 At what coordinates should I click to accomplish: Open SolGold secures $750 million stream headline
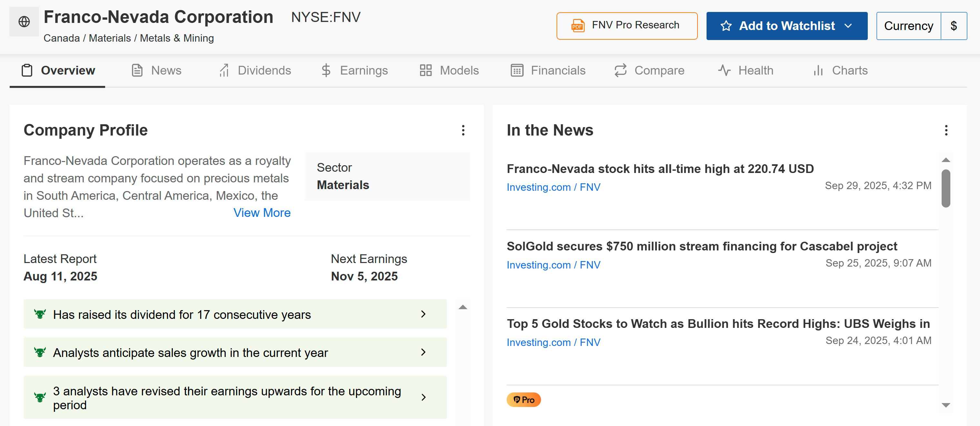(x=701, y=246)
